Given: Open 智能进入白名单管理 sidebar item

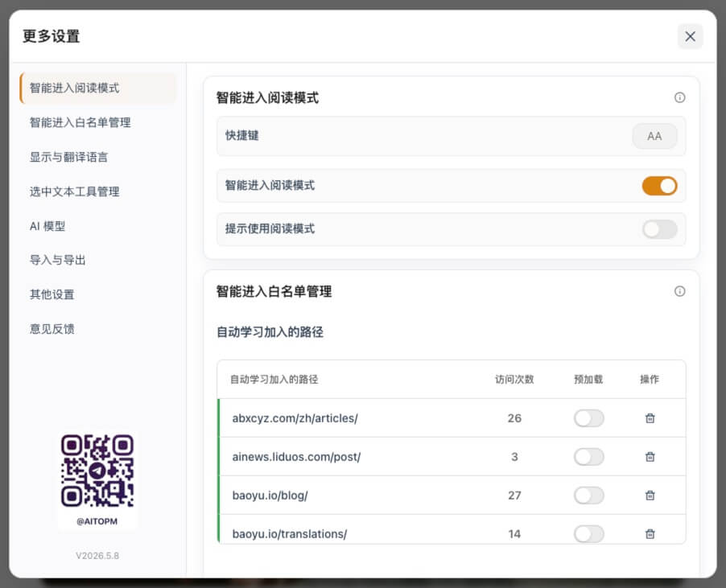Looking at the screenshot, I should click(x=98, y=122).
